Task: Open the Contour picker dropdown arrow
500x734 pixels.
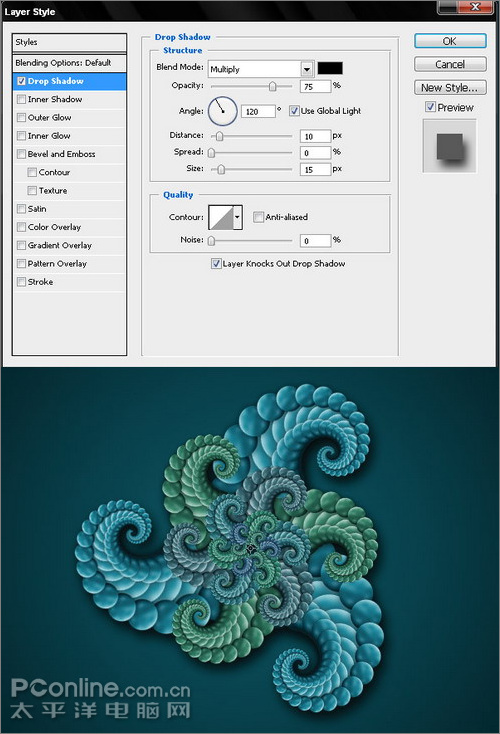Action: pos(237,217)
